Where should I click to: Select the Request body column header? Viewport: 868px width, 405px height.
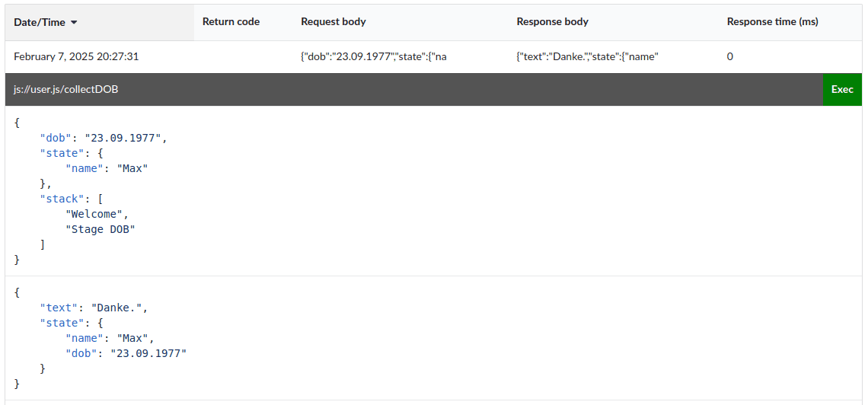(333, 22)
